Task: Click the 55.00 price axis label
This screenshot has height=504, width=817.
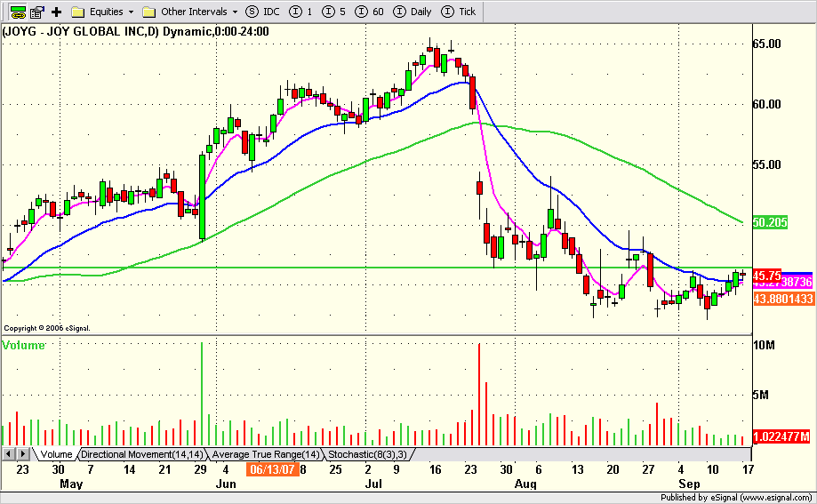Action: 766,164
